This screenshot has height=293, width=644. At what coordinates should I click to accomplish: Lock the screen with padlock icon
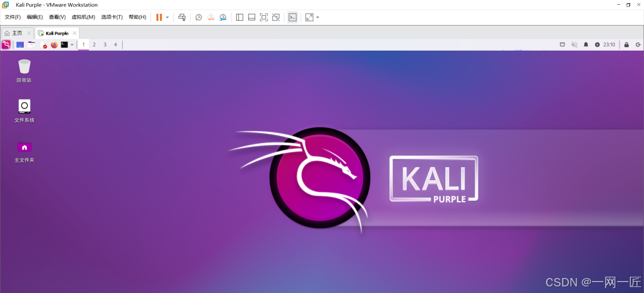626,44
